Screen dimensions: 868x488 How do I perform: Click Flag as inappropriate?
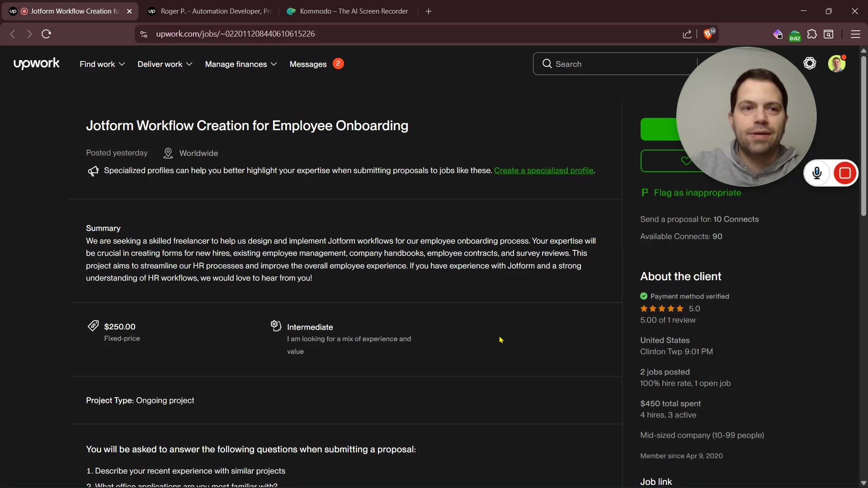pos(697,193)
